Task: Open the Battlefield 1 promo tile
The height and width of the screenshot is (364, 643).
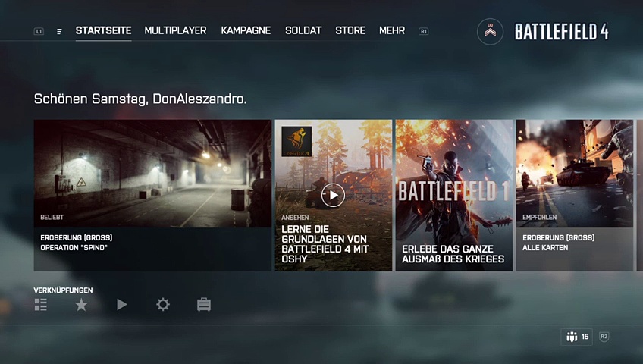Action: pos(453,195)
